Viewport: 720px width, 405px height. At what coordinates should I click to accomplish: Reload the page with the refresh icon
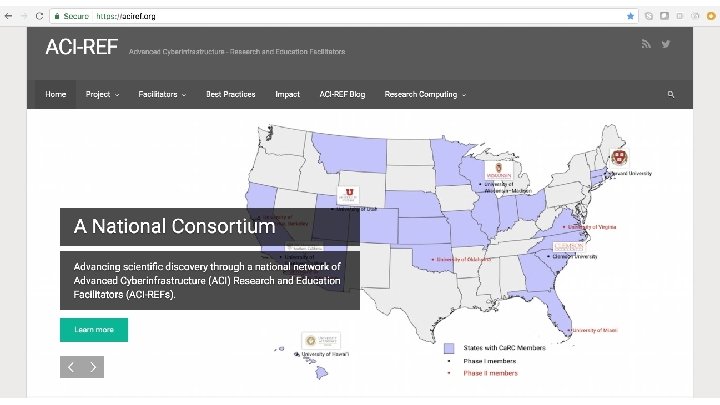pos(39,16)
